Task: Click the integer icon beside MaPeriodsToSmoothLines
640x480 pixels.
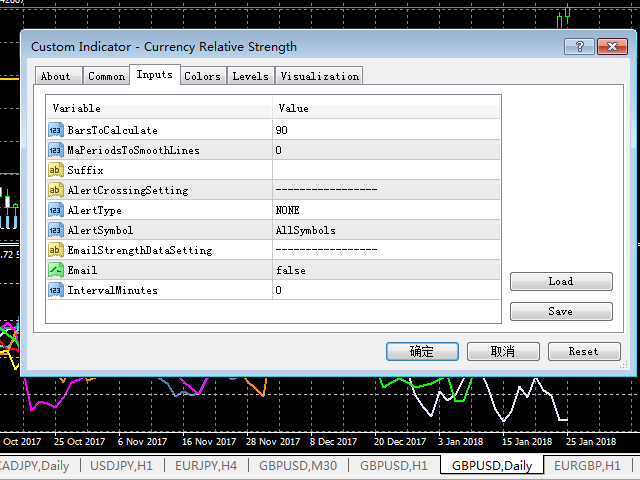Action: click(x=56, y=150)
